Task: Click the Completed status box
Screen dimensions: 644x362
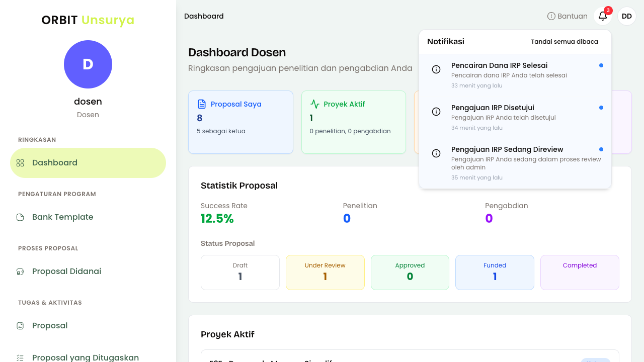Action: pos(580,273)
